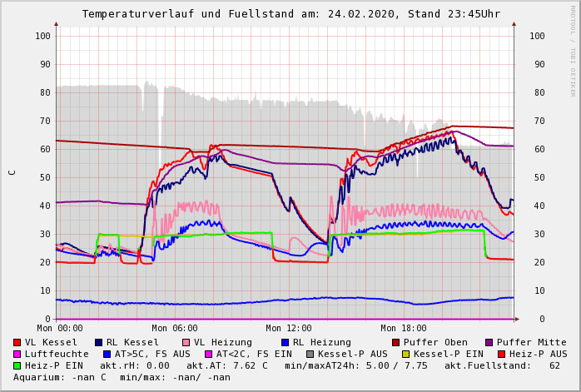This screenshot has width=581, height=392.
Task: Select the pink VL Heizung legend swatch
Action: coord(186,342)
